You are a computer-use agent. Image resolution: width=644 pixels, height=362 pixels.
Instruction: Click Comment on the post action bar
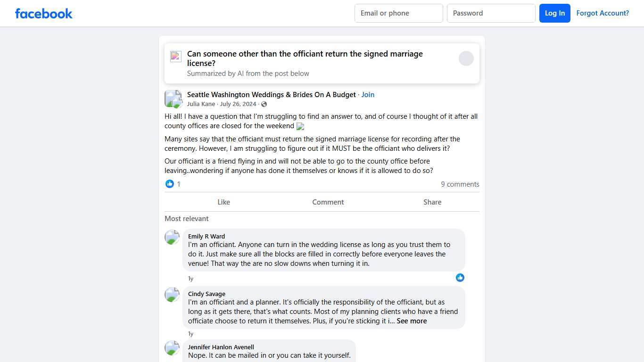point(328,202)
